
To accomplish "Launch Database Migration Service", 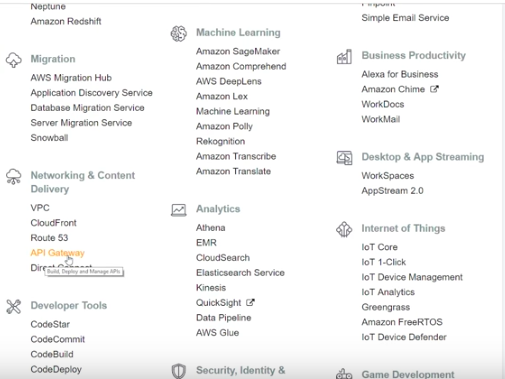I will [87, 108].
